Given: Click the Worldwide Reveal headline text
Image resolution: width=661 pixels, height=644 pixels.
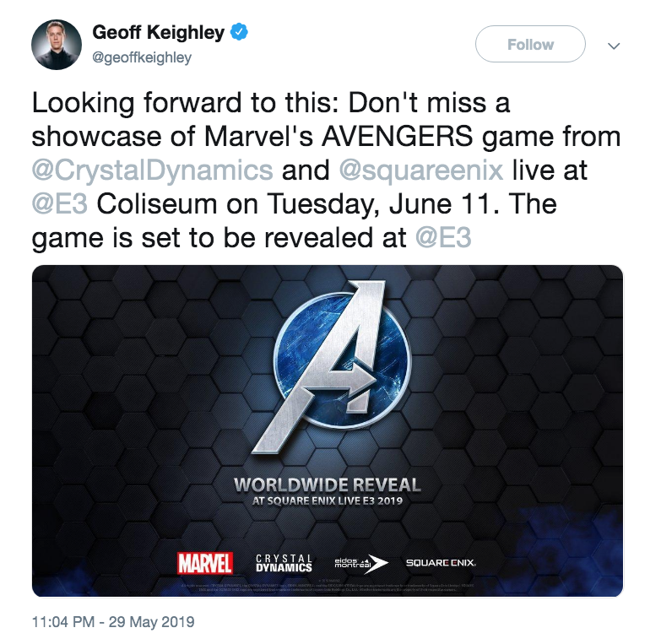Looking at the screenshot, I should [327, 485].
